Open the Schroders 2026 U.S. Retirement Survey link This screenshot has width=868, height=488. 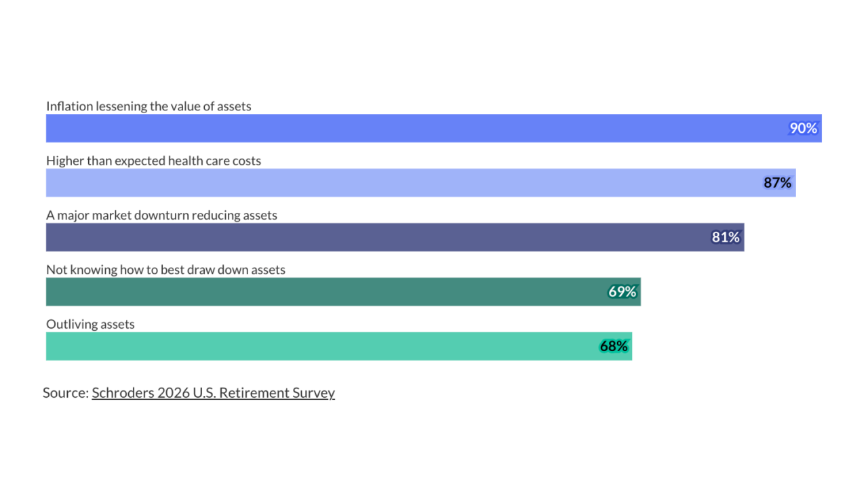point(214,393)
